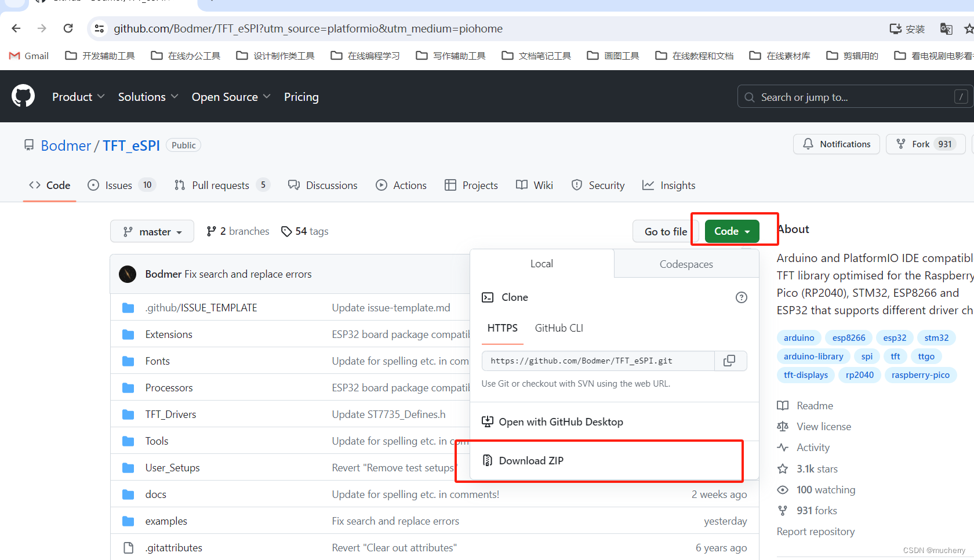Click the arduino topic tag

pyautogui.click(x=799, y=338)
